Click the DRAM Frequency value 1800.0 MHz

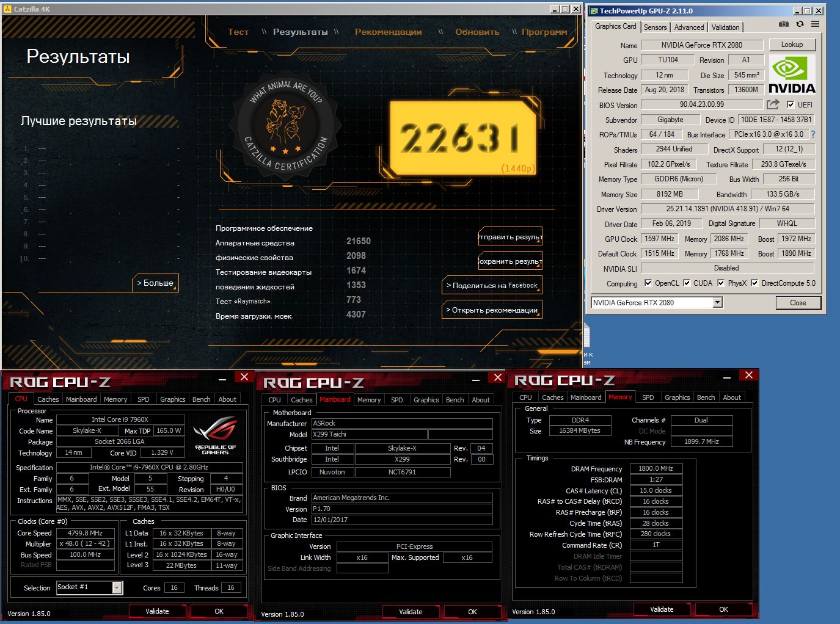(x=656, y=469)
